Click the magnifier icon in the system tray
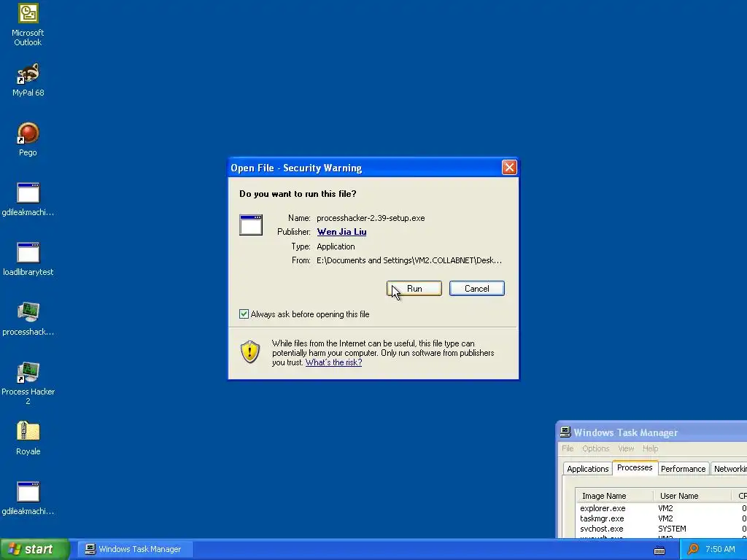 point(693,549)
